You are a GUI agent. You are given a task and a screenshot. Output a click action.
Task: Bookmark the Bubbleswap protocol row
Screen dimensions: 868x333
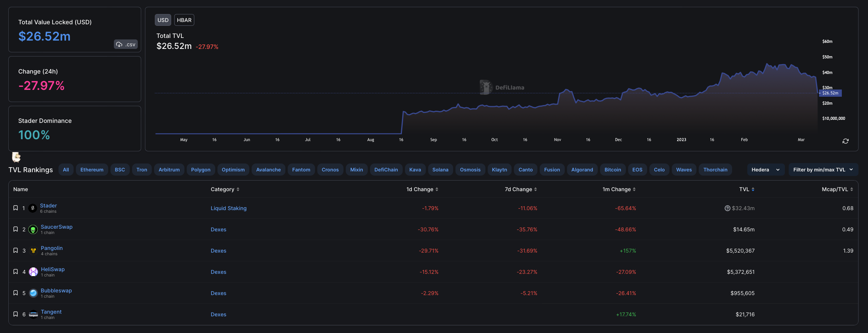[x=16, y=293]
